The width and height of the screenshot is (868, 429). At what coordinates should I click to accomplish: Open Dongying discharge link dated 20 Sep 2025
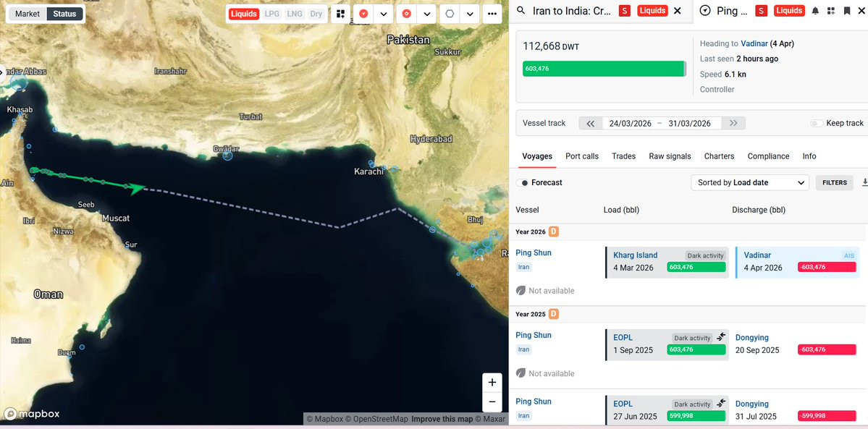click(751, 337)
